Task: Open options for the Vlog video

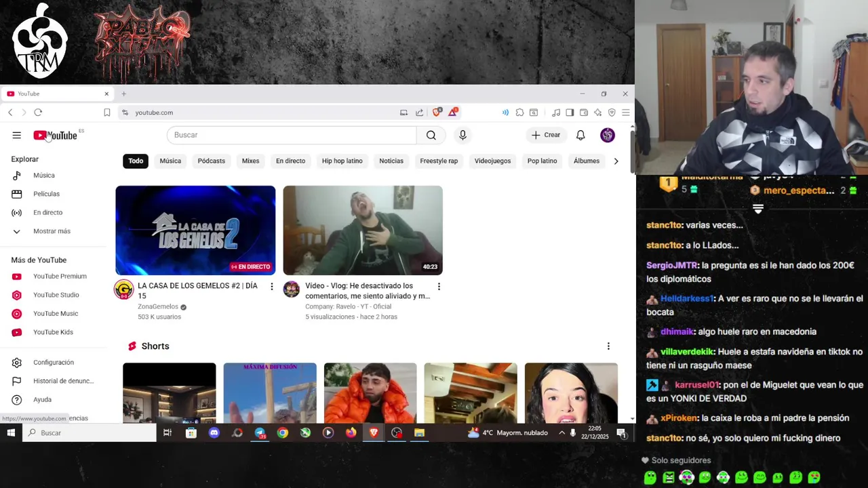Action: pos(439,287)
